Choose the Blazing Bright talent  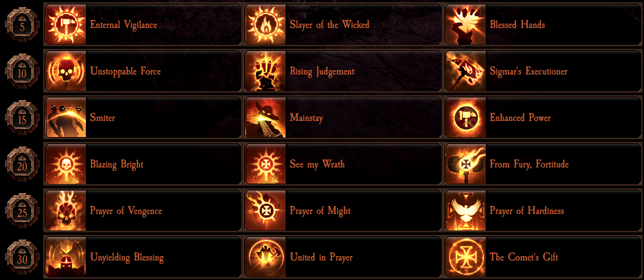click(x=143, y=164)
